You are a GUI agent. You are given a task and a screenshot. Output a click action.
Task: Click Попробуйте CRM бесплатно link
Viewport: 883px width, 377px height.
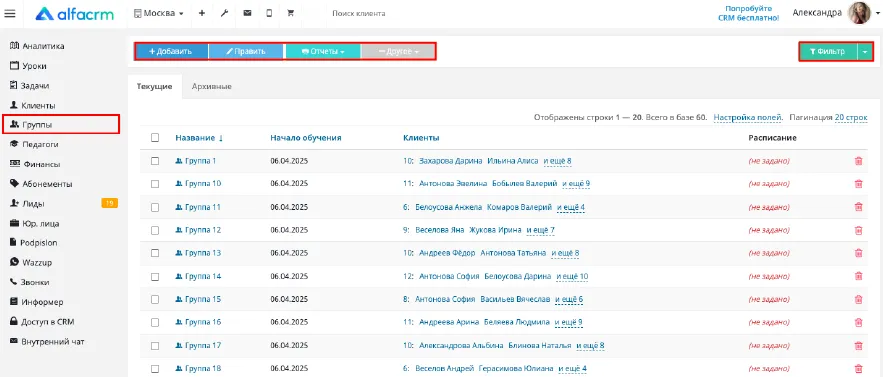(x=748, y=13)
